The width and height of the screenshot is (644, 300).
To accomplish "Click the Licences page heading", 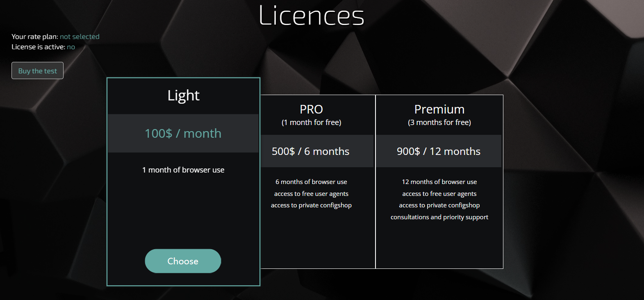I will tap(311, 16).
